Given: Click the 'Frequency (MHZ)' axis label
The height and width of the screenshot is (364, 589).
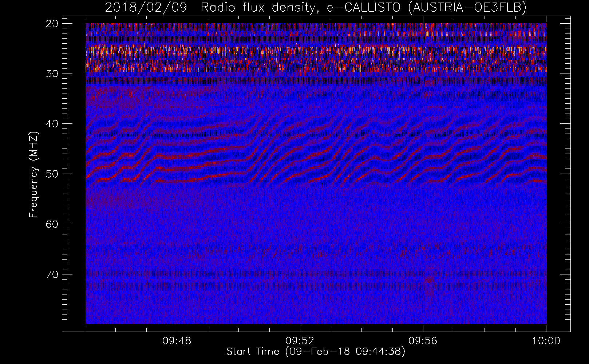Looking at the screenshot, I should (33, 175).
